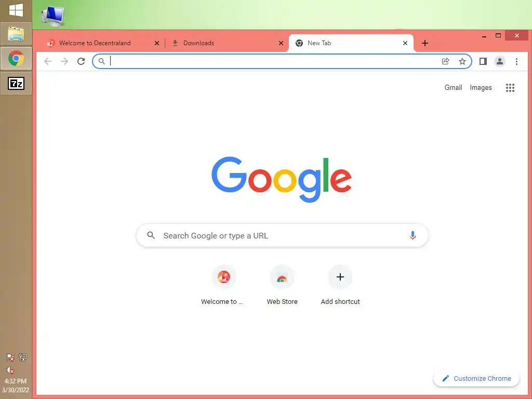Select the New Tab tab
Screen dimensions: 532x399
(351, 43)
